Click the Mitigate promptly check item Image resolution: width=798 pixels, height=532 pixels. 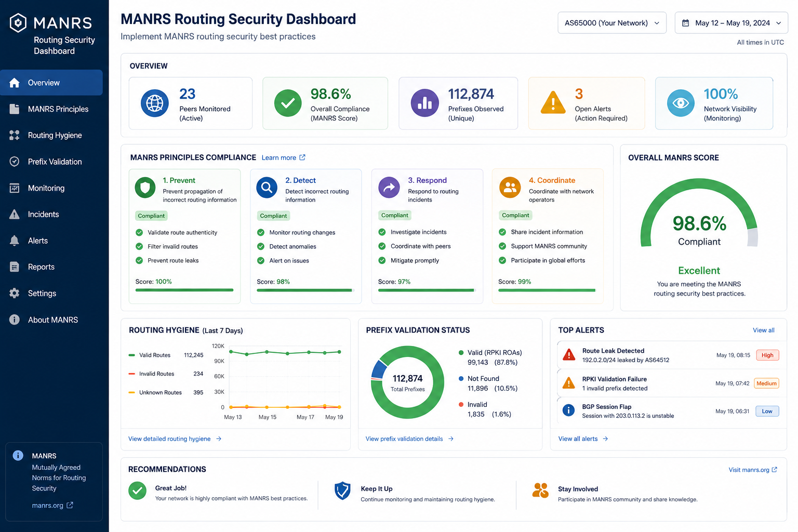[409, 260]
